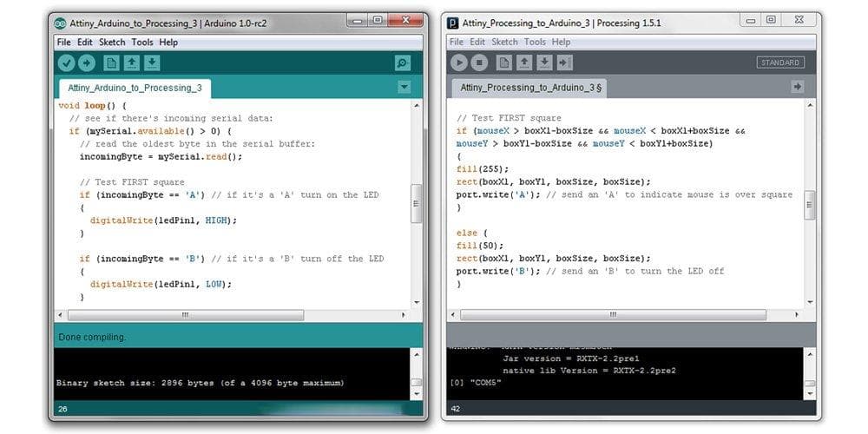The width and height of the screenshot is (868, 434).
Task: Open Serial Monitor in Arduino window
Action: point(403,63)
